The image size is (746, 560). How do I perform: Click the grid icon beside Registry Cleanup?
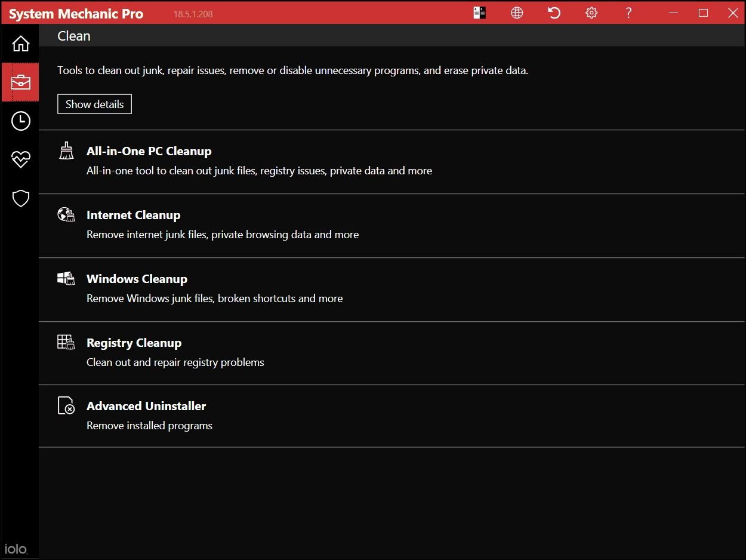pyautogui.click(x=66, y=342)
